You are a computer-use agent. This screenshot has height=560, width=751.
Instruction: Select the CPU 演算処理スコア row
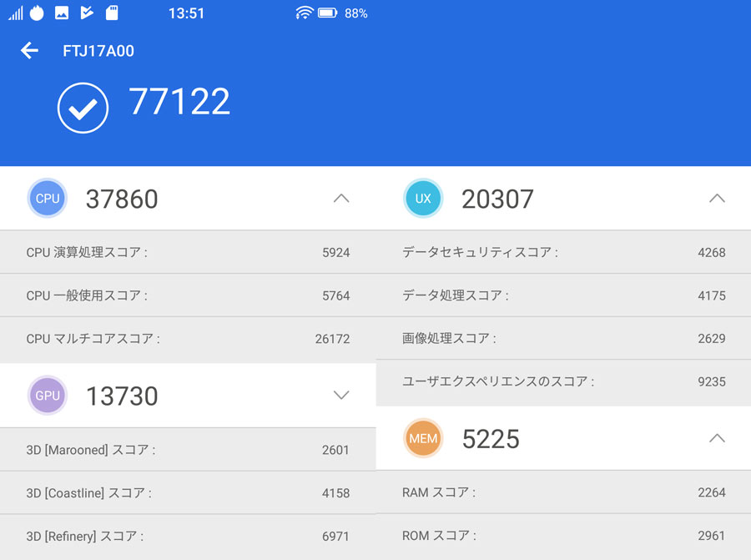188,252
